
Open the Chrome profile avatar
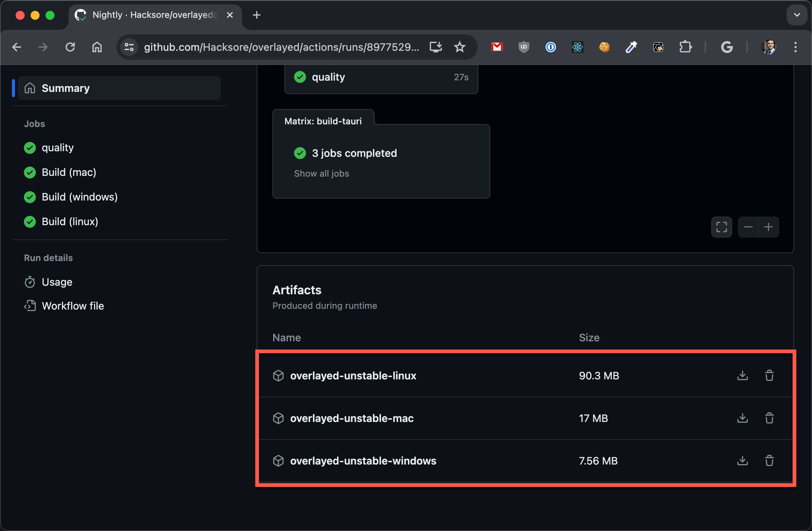[x=769, y=47]
